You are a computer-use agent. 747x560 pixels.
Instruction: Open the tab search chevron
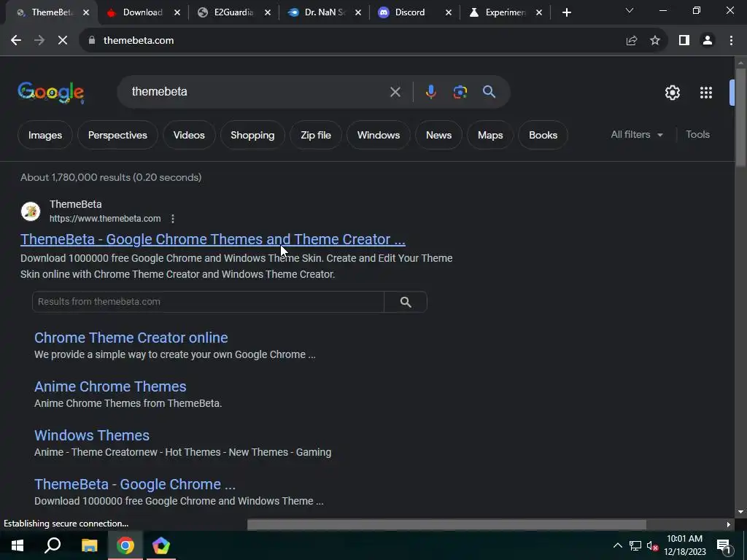pyautogui.click(x=630, y=10)
